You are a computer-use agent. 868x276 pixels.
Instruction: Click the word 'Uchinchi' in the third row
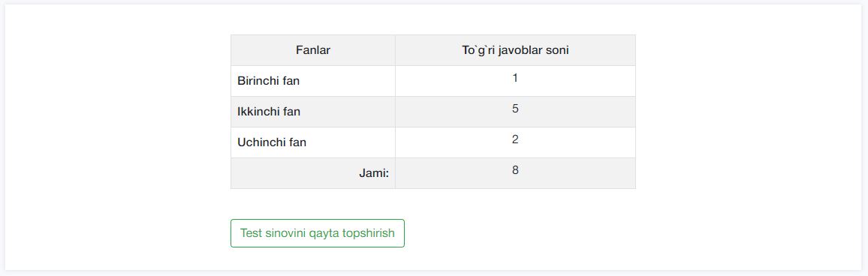(x=261, y=142)
